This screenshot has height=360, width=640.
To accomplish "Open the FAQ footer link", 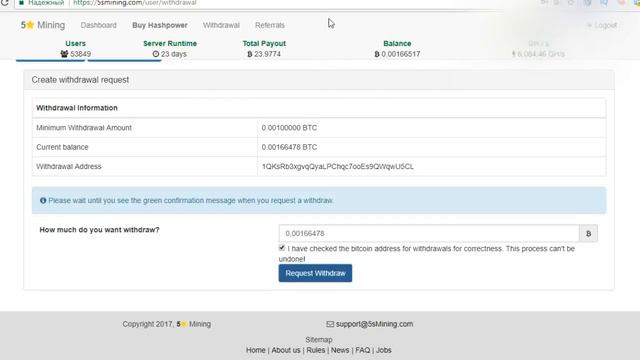I will 362,350.
